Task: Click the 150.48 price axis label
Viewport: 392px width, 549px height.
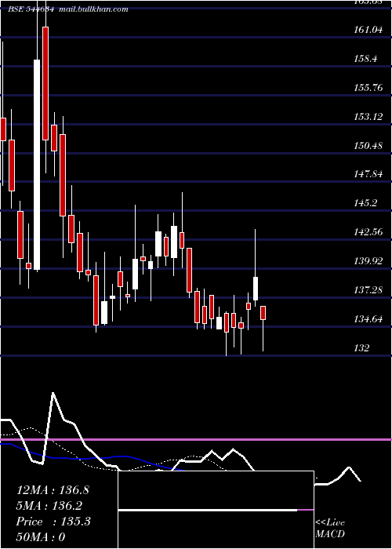Action: (368, 146)
